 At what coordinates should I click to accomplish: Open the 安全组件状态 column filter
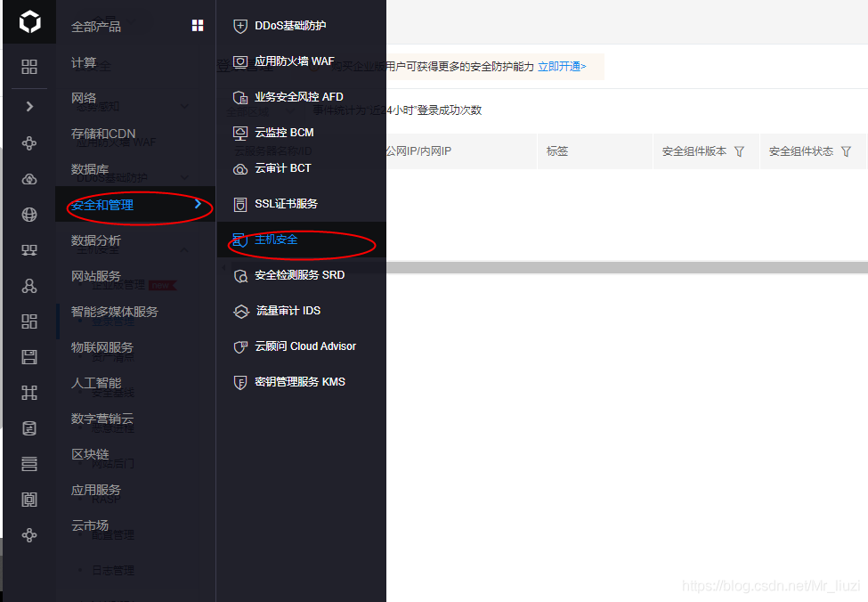pos(846,151)
